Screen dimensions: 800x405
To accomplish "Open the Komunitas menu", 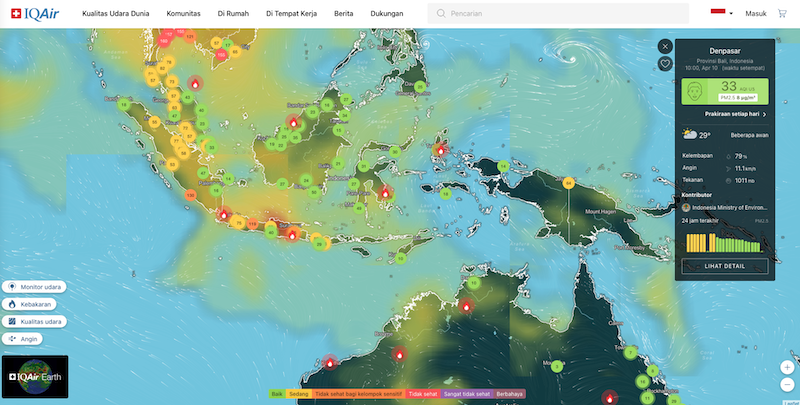I will pos(183,14).
